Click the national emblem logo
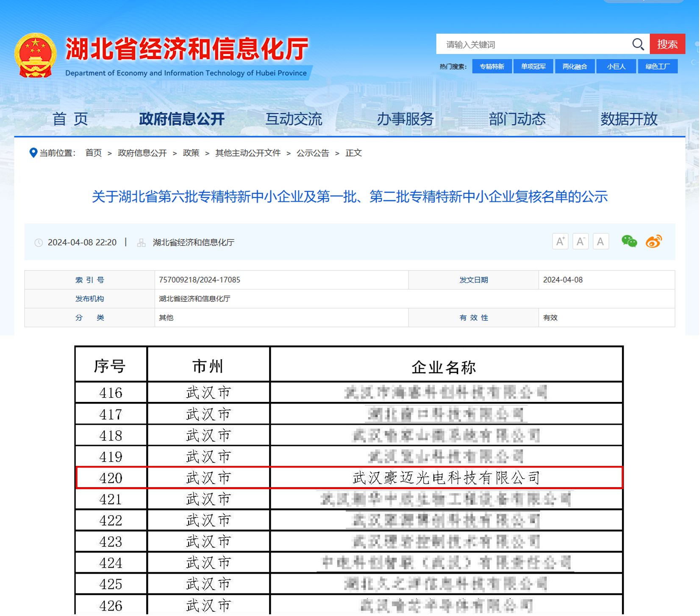This screenshot has width=700, height=616. coord(36,56)
